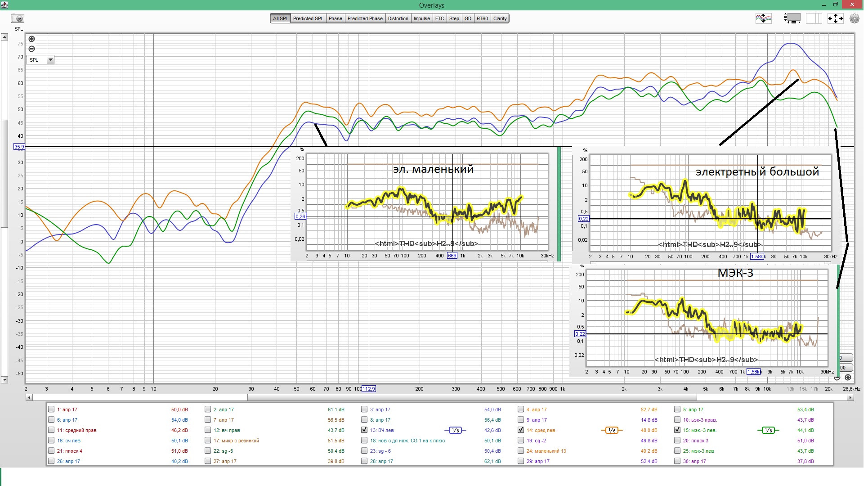Open smoothing selector for trace 13
The height and width of the screenshot is (486, 868).
click(455, 431)
